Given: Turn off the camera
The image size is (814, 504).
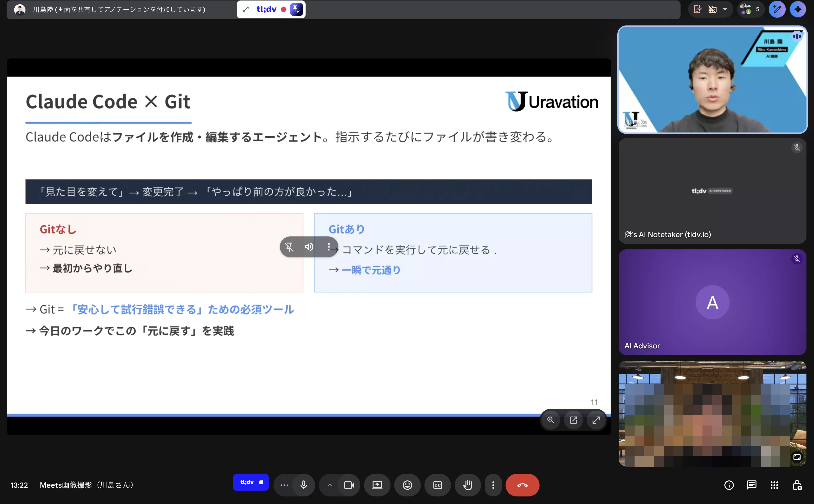Looking at the screenshot, I should (349, 485).
